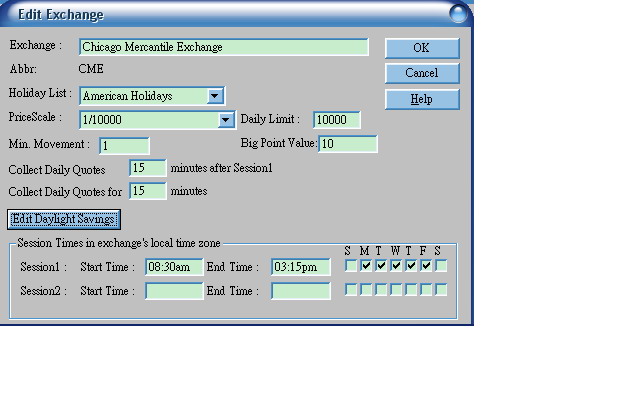Click the Min. Movement field

pos(124,146)
